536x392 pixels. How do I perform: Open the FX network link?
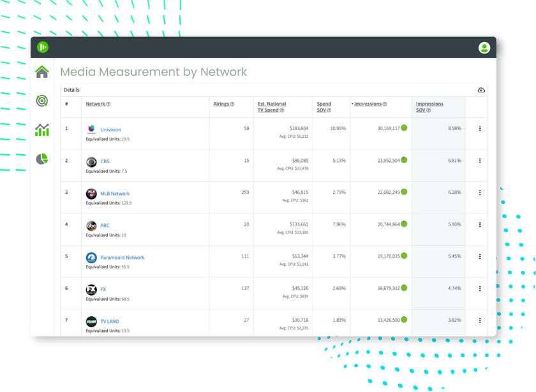pos(103,289)
